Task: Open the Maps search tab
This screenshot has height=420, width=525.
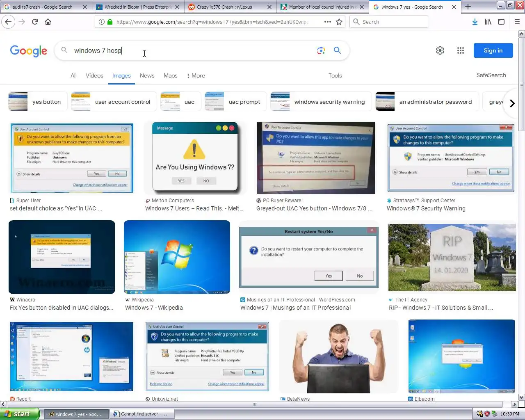Action: pyautogui.click(x=170, y=75)
